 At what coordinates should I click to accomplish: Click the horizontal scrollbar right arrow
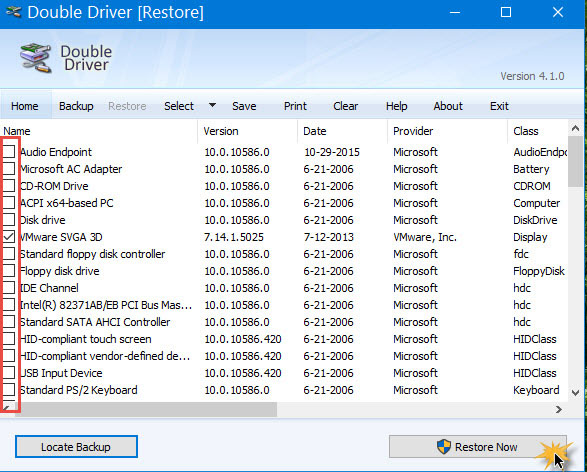[x=559, y=409]
